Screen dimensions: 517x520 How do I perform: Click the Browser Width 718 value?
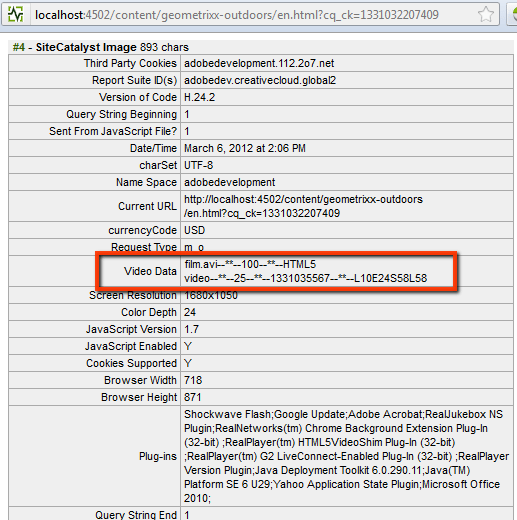click(193, 380)
